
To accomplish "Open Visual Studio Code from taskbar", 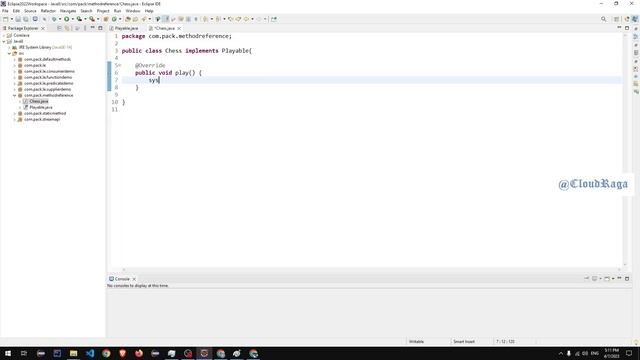I will click(90, 353).
